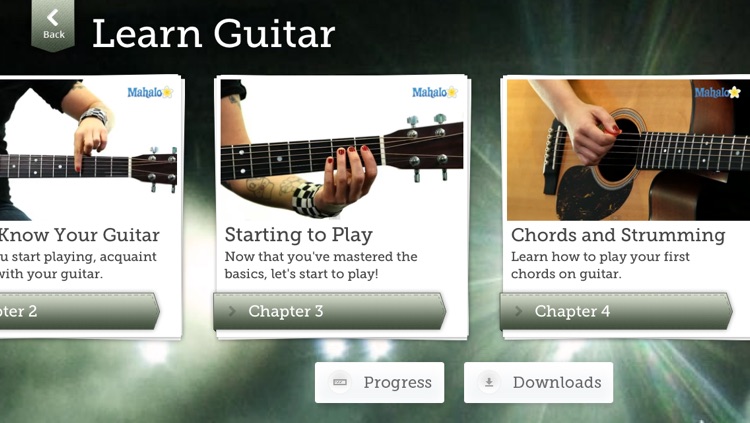This screenshot has height=423, width=750.
Task: Click the Starting to Play title
Action: [298, 235]
